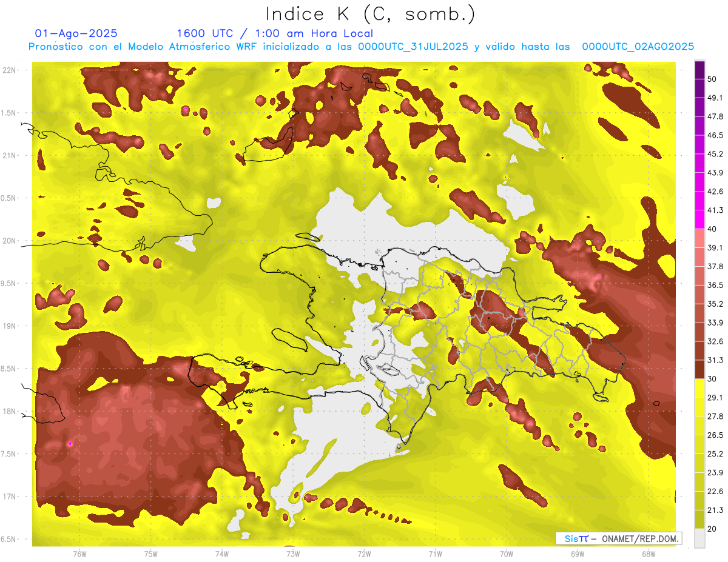This screenshot has width=728, height=562.
Task: Click the color scale value '45.2'
Action: click(715, 154)
